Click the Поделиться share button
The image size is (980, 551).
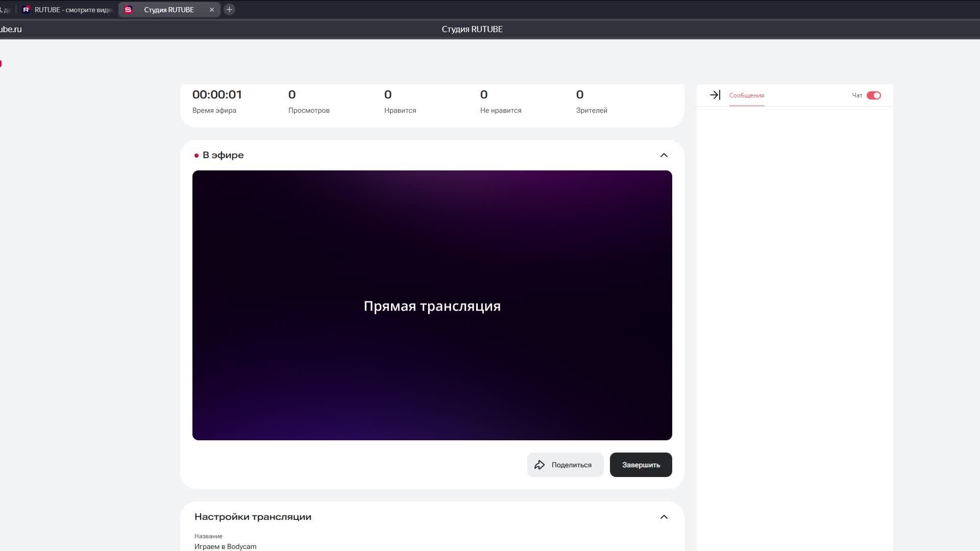coord(565,465)
